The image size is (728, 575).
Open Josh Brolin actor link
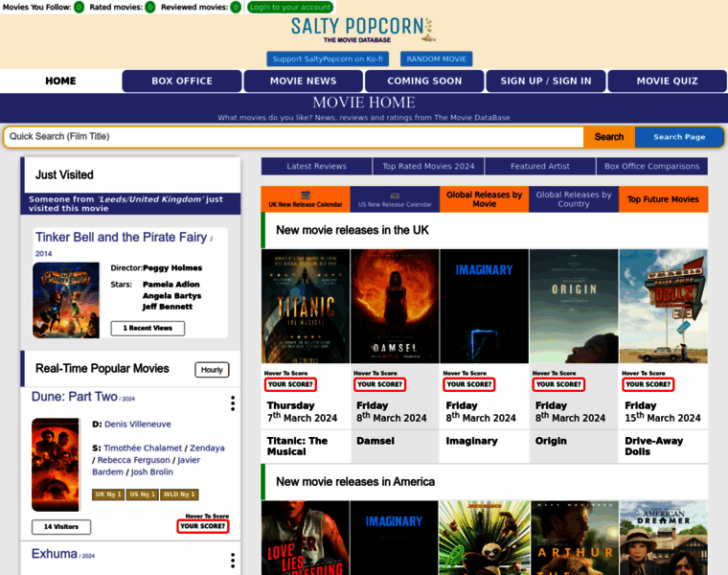coord(151,471)
